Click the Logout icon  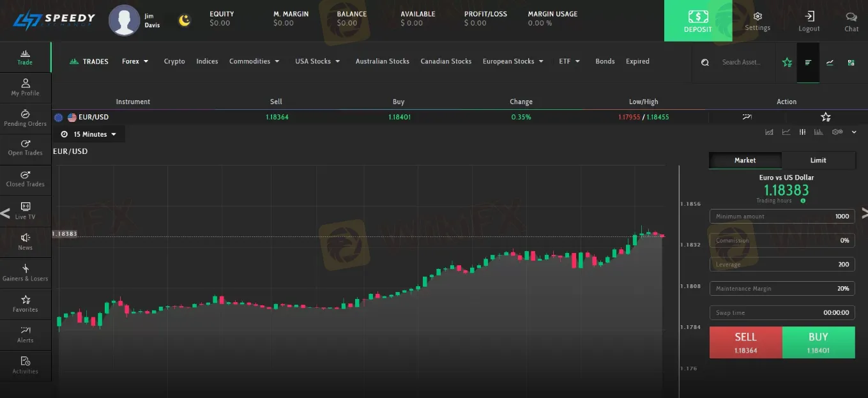tap(809, 21)
